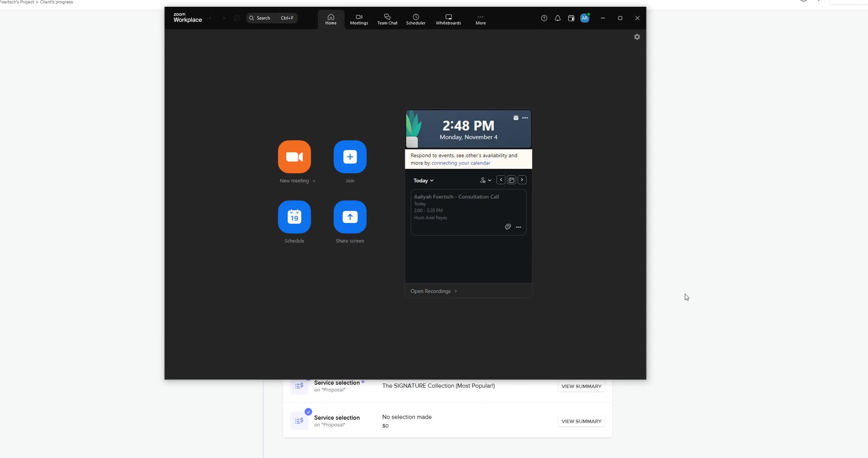Open the Schedule calendar icon

pos(294,217)
